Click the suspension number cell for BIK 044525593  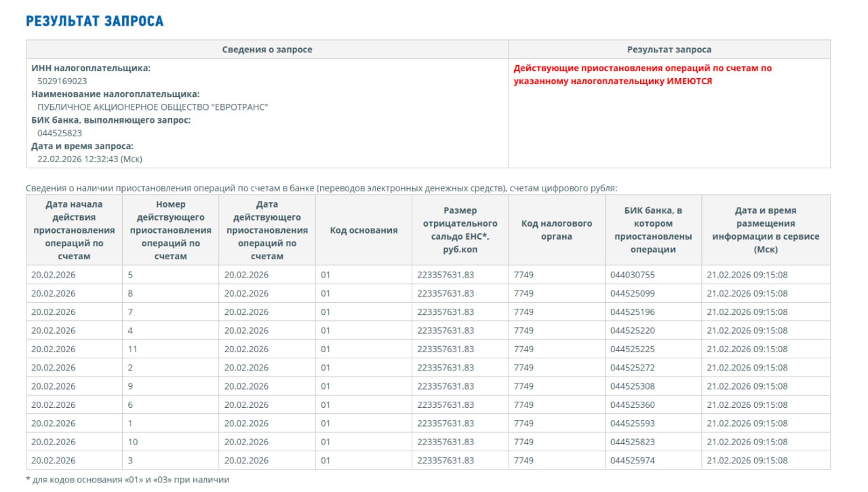(130, 423)
